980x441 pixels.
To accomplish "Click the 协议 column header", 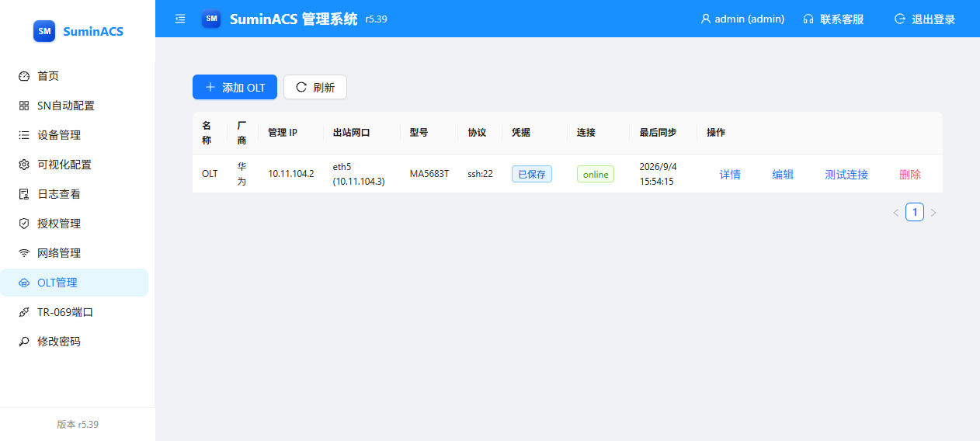I will click(x=477, y=133).
